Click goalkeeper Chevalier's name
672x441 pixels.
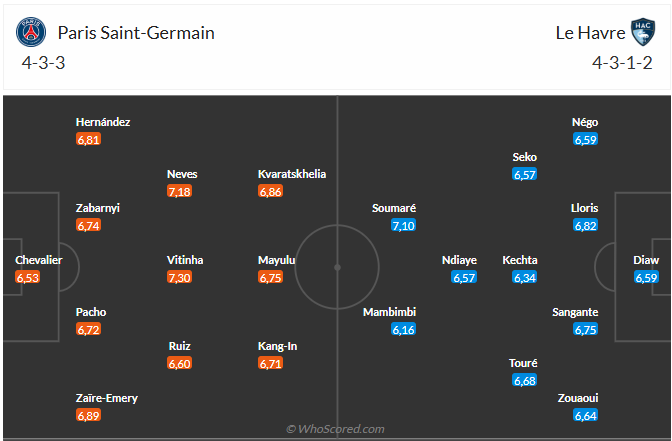39,260
